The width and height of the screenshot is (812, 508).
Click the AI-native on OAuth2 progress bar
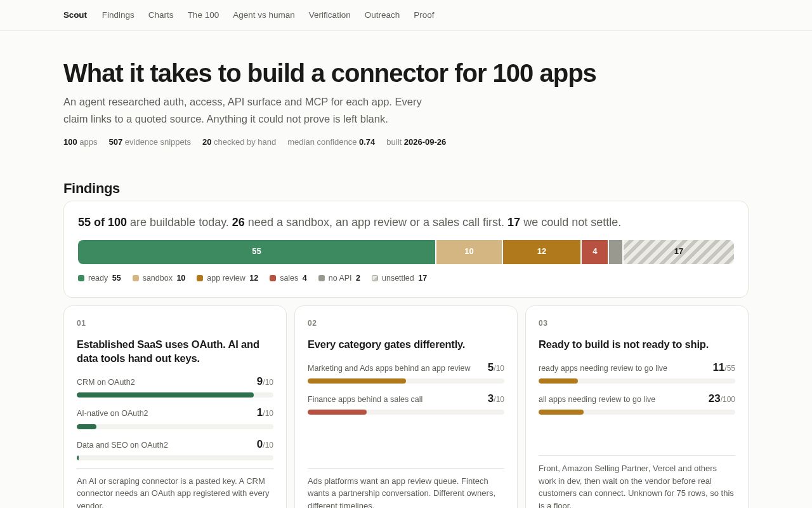[175, 427]
